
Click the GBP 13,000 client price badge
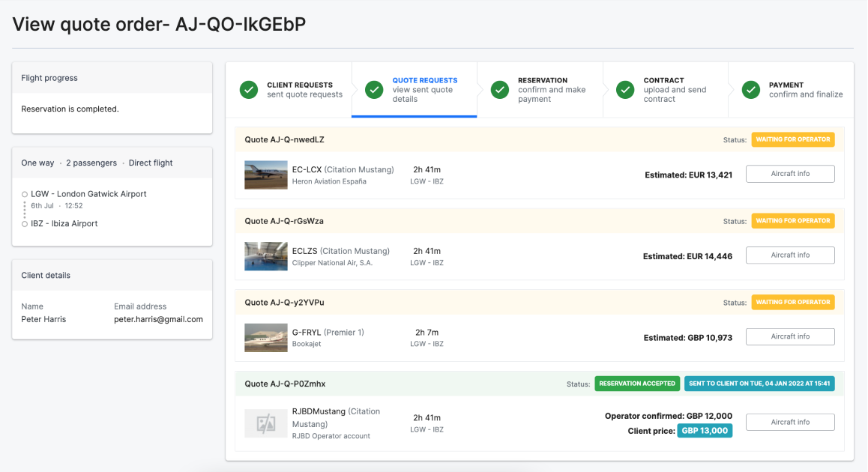pos(705,431)
